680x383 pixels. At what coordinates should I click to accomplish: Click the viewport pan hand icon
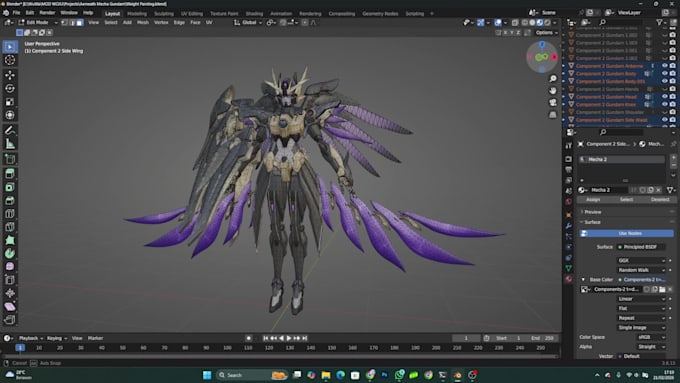(x=553, y=91)
